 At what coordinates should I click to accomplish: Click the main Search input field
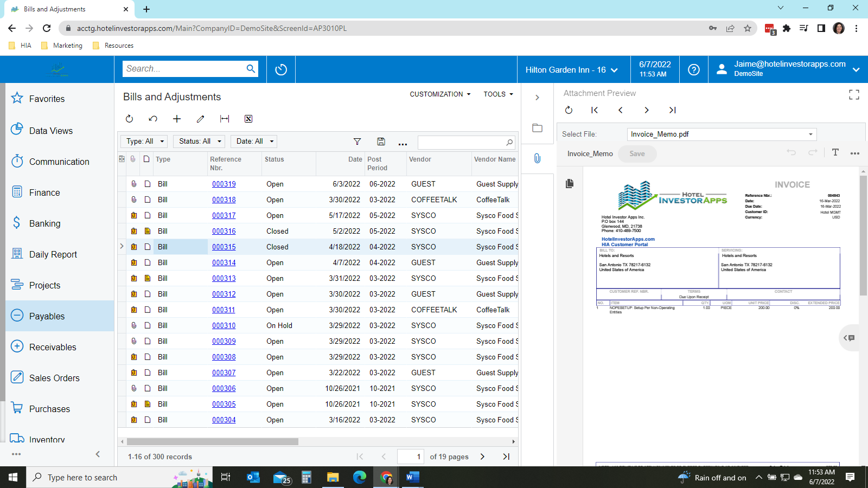(x=183, y=69)
